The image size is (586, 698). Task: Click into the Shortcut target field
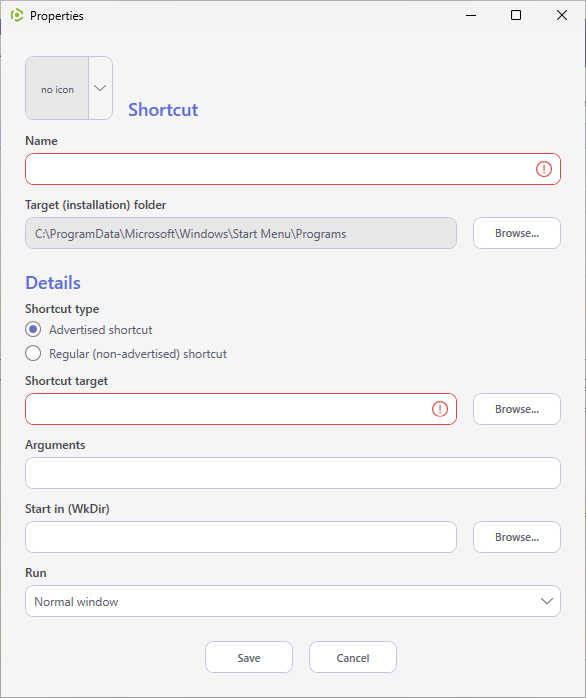coord(241,409)
